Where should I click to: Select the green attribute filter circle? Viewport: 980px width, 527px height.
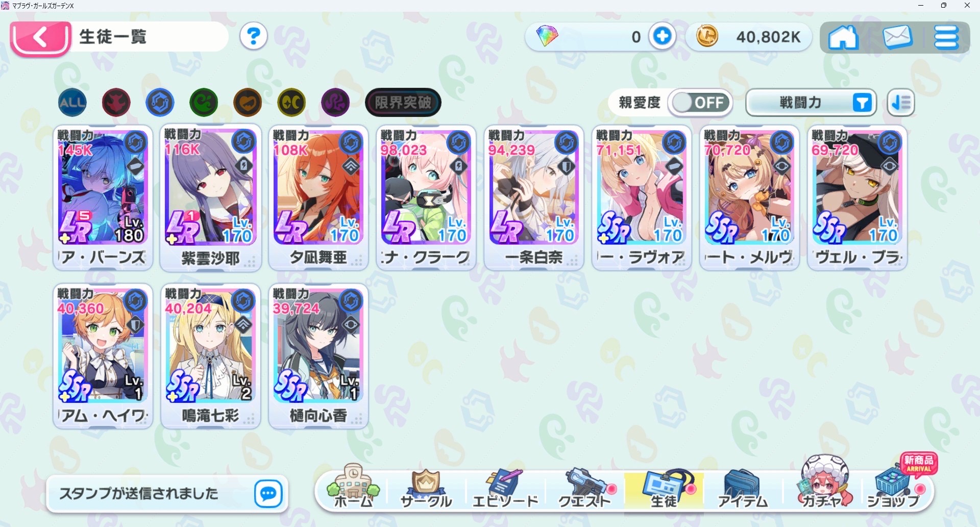coord(204,102)
